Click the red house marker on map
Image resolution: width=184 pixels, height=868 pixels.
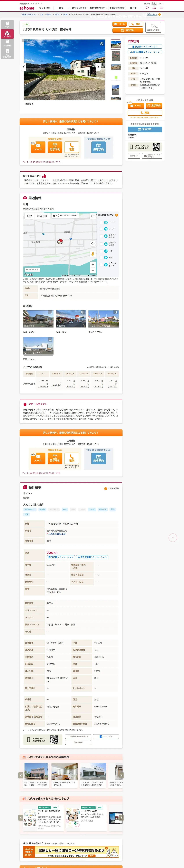coord(60,241)
